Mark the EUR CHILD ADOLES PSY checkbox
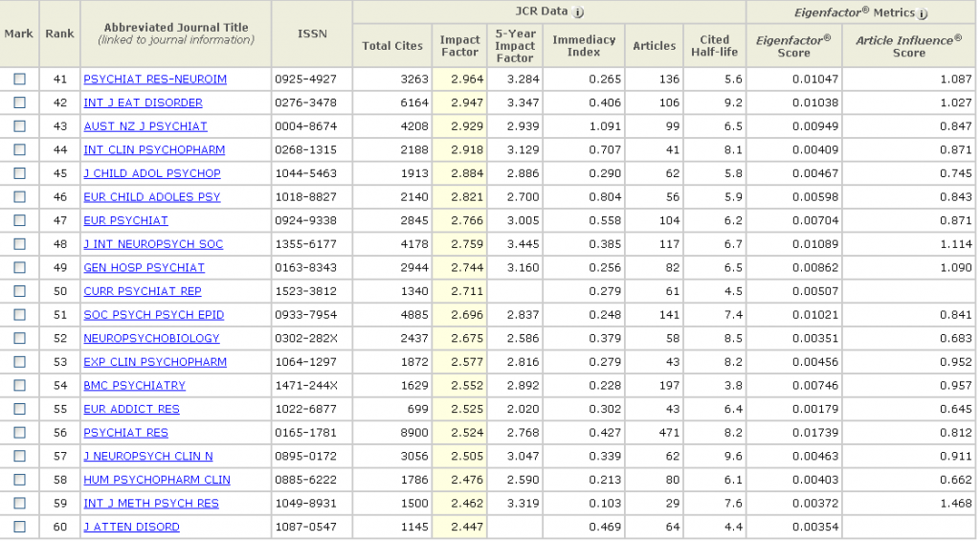Viewport: 980px width, 542px height. click(19, 197)
